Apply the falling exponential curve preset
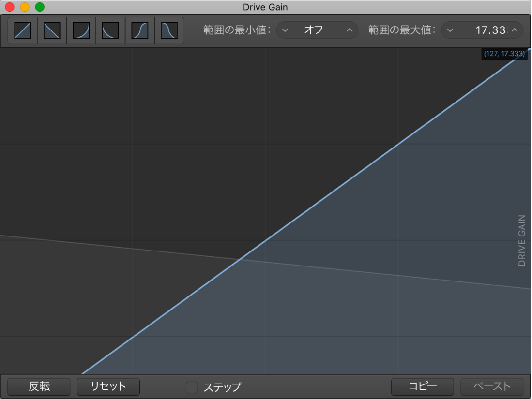This screenshot has width=532, height=399. click(x=110, y=30)
